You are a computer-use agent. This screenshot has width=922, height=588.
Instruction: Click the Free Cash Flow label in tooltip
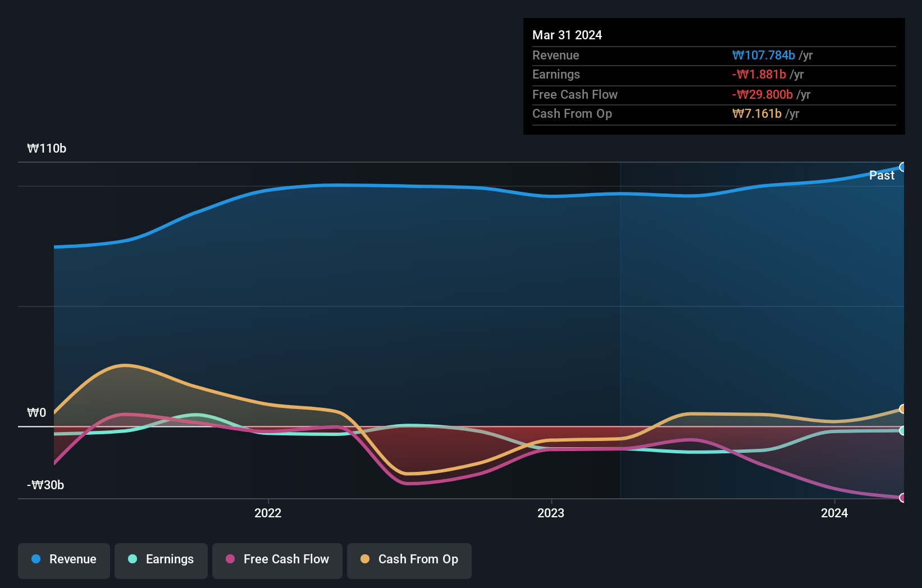(x=575, y=94)
